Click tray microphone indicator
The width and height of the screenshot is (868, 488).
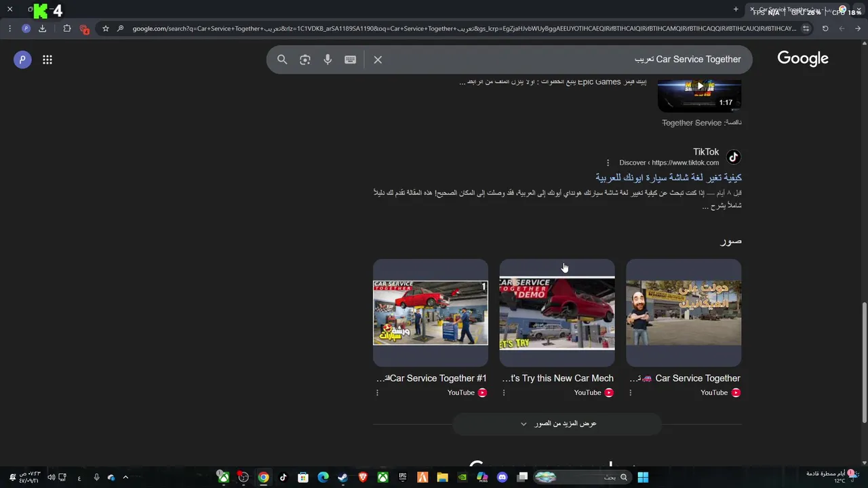pos(96,477)
